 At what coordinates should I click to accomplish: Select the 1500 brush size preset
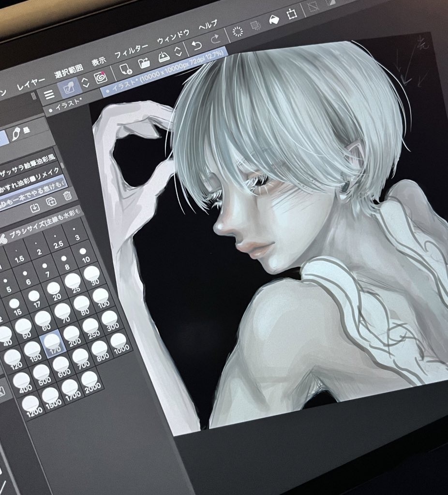(51, 398)
